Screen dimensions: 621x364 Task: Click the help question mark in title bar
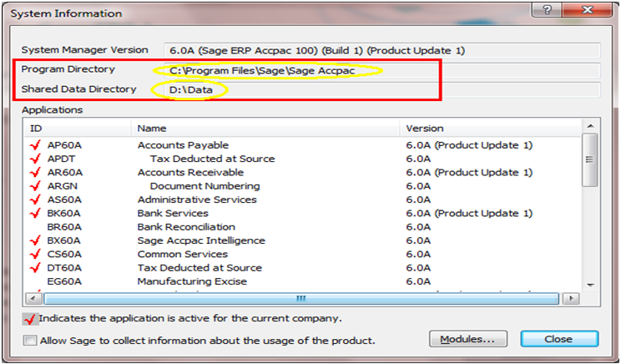547,9
